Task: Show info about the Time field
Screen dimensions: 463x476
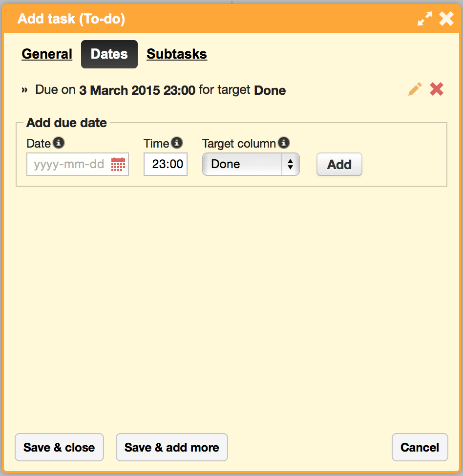Action: tap(177, 143)
